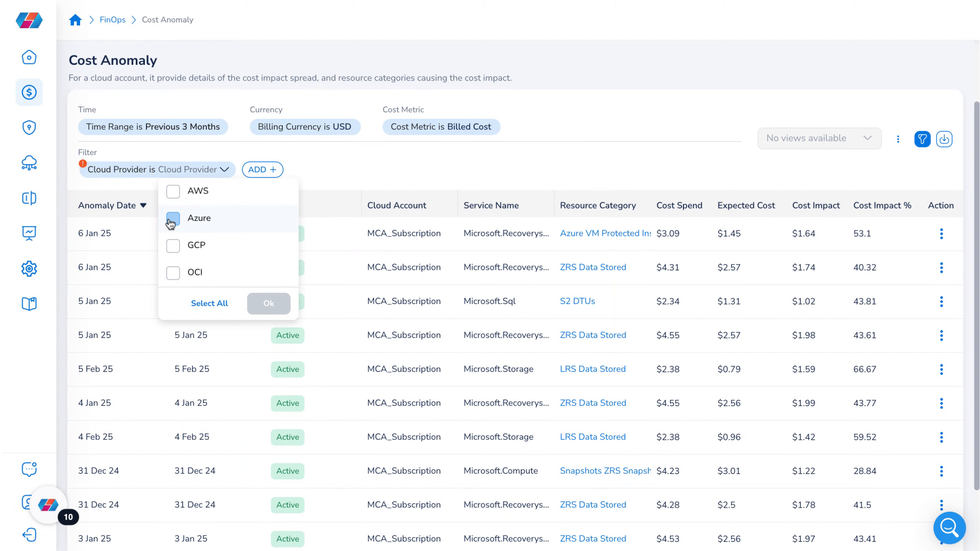
Task: Open the Cloud Provider filter dropdown
Action: pos(157,169)
